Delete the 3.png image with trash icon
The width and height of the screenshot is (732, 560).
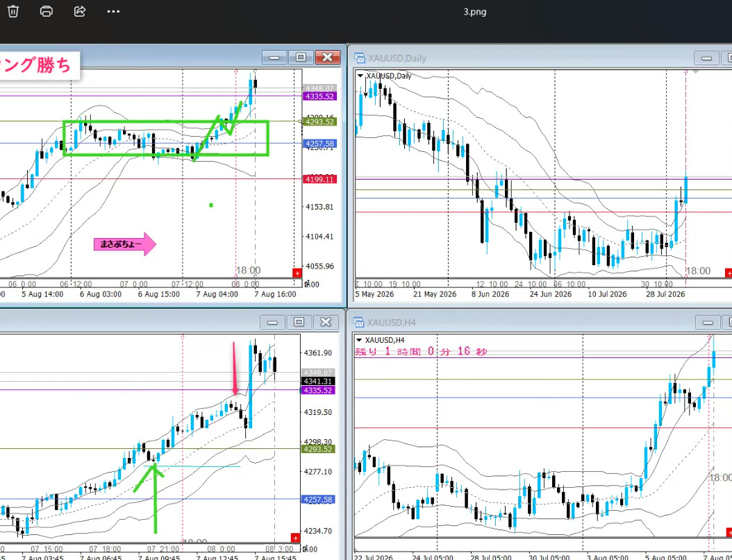(13, 11)
